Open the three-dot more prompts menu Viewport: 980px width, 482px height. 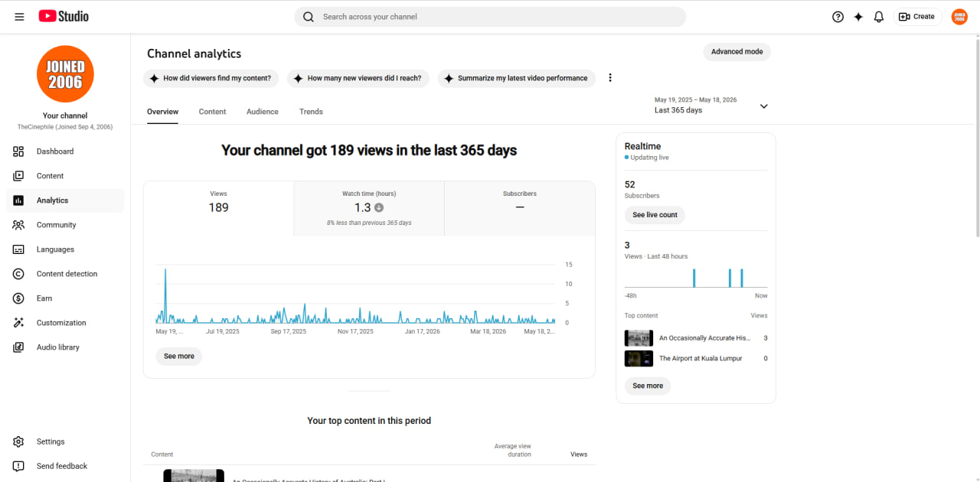(x=610, y=78)
